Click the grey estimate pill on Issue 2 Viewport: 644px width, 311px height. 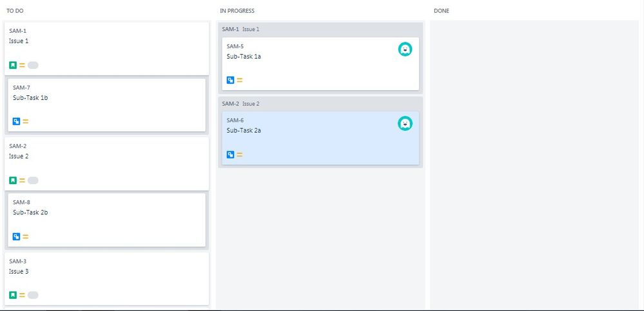pos(33,180)
